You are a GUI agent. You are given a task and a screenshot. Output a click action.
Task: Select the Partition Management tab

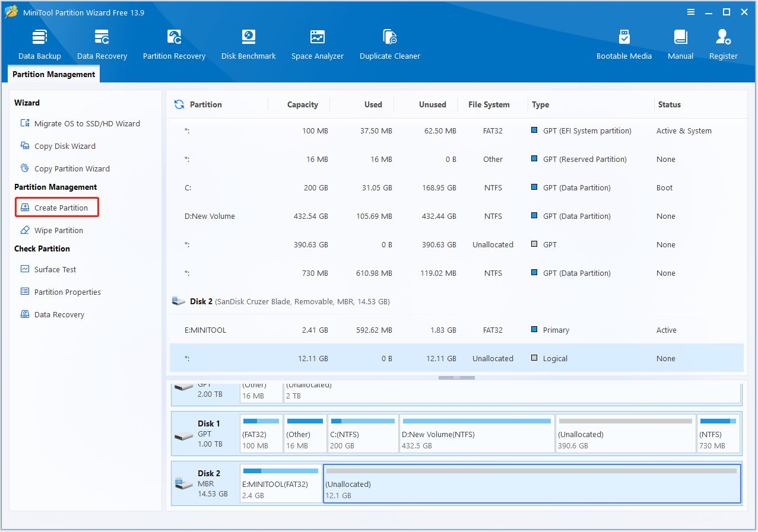point(53,74)
